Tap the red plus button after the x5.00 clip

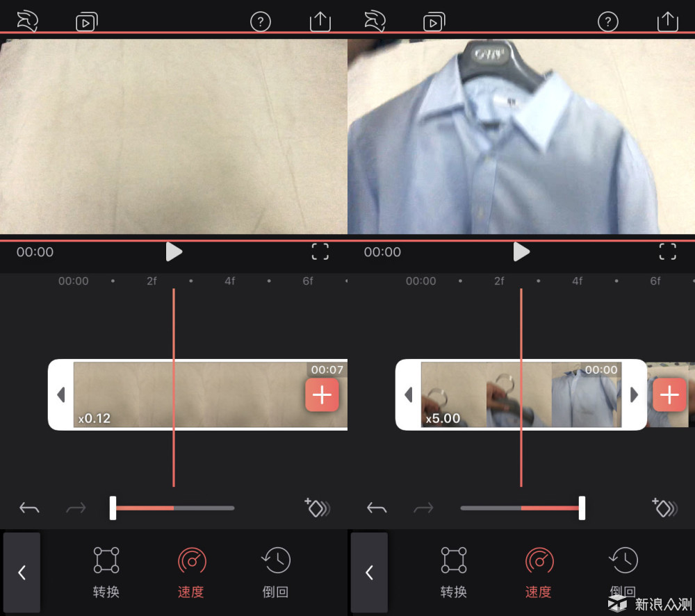[x=669, y=395]
